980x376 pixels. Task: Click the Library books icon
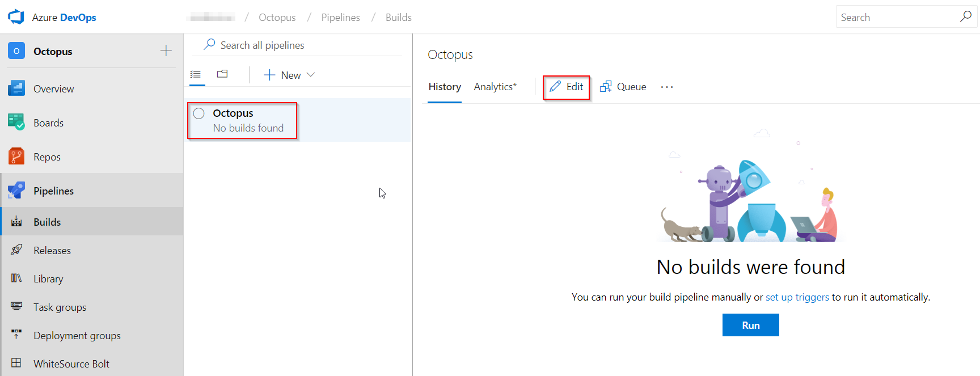pyautogui.click(x=16, y=278)
